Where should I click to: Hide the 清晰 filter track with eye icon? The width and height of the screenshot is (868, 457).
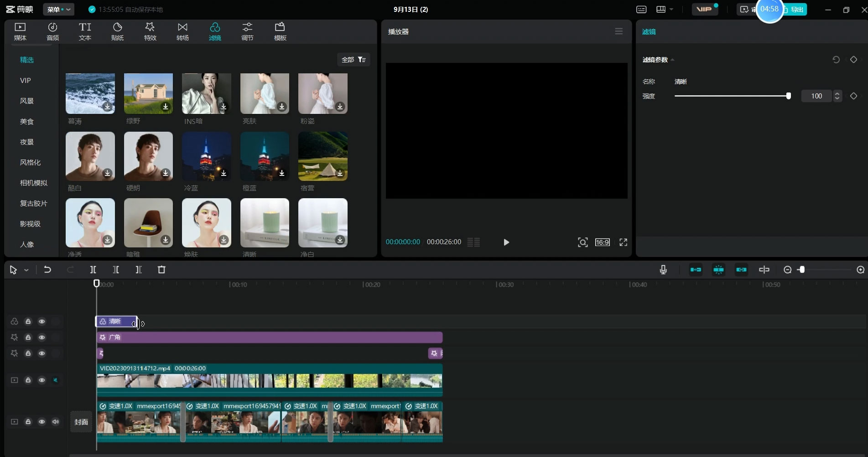42,322
